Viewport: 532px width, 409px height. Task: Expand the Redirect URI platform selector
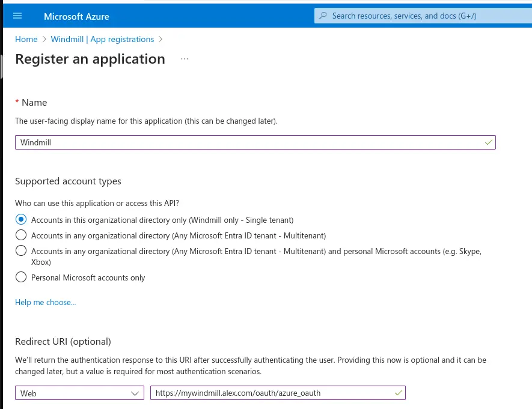[x=79, y=393]
